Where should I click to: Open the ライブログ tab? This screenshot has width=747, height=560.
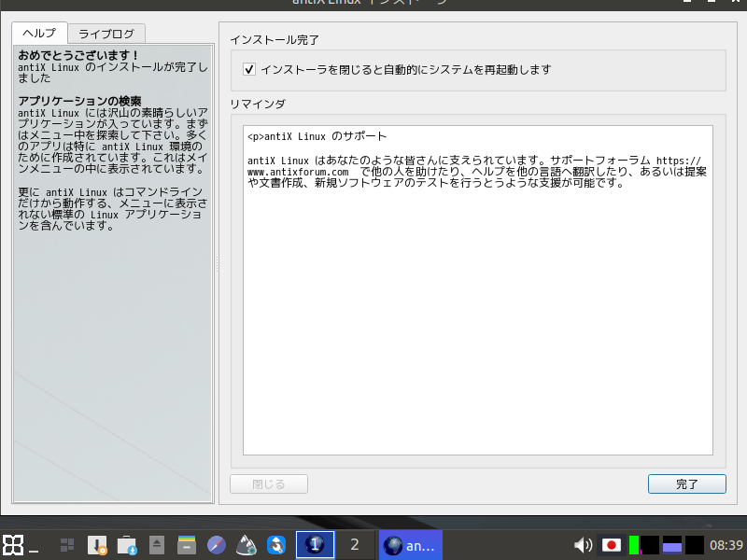106,34
